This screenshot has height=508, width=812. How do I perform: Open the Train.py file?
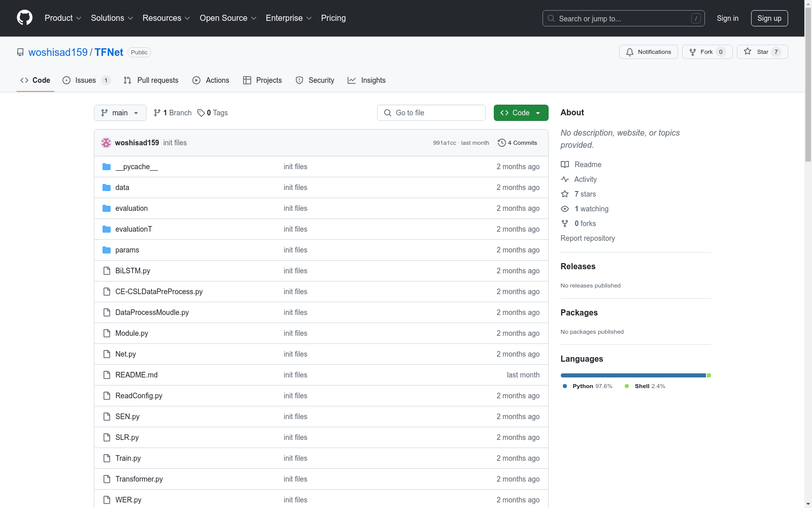click(128, 458)
